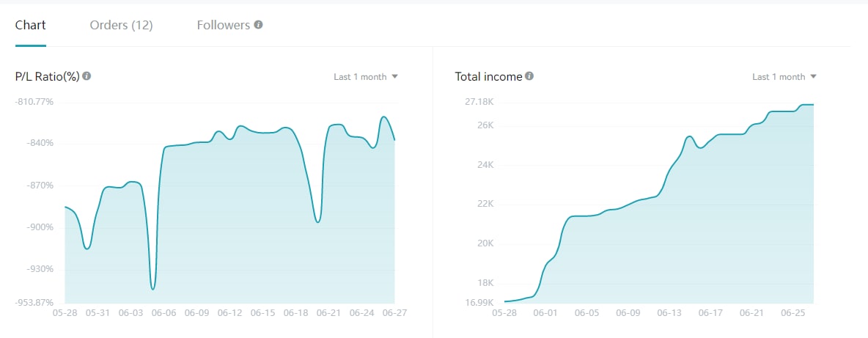Select the 06-21 date on P/L chart
Viewport: 868px width, 338px height.
[x=328, y=313]
